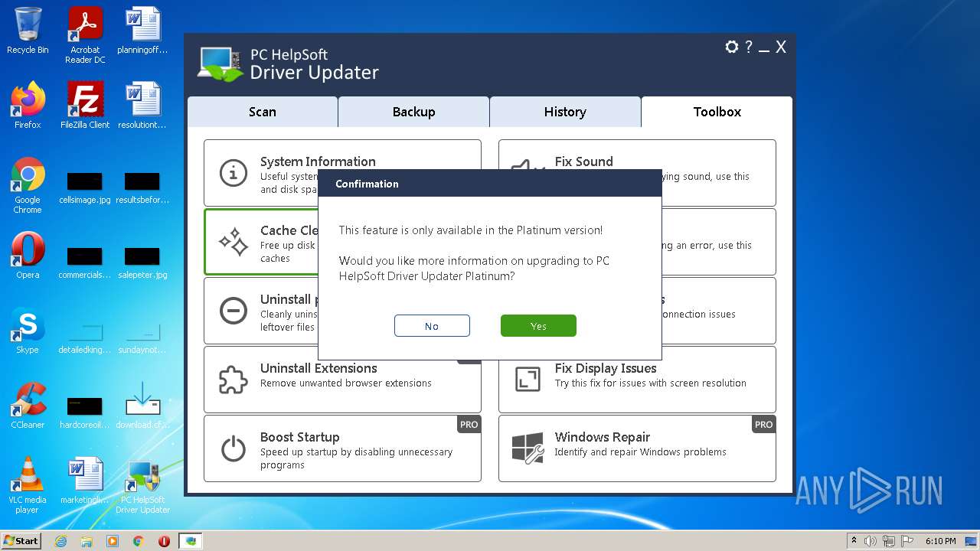Viewport: 980px width, 551px height.
Task: Click the Confirmation dialog title bar
Action: coord(490,184)
